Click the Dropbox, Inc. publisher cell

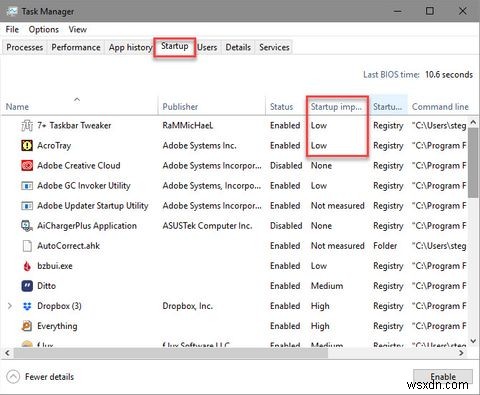pos(187,306)
